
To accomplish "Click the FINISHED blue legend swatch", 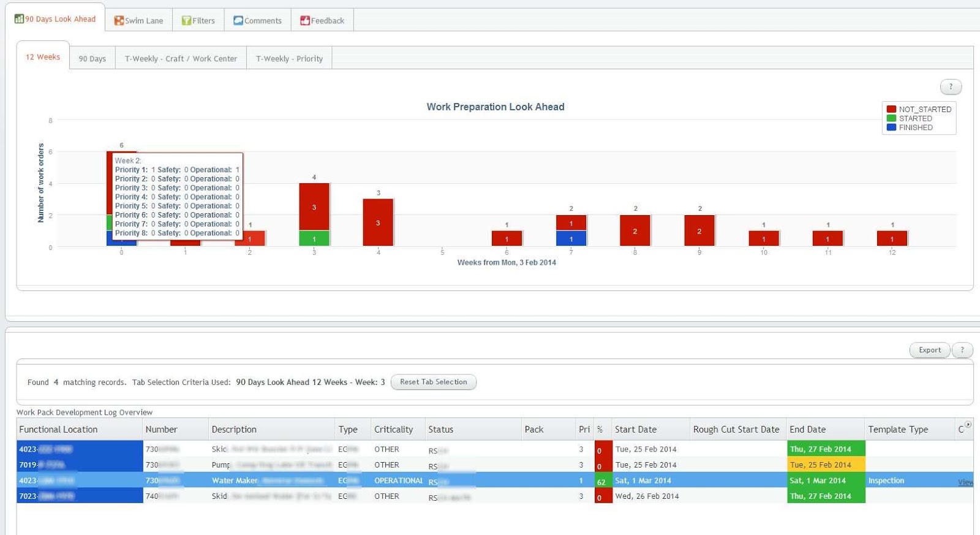I will [891, 127].
